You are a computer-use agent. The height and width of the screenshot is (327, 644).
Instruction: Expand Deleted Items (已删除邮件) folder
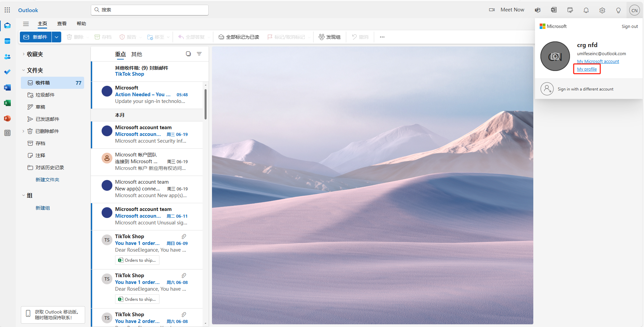click(x=23, y=131)
